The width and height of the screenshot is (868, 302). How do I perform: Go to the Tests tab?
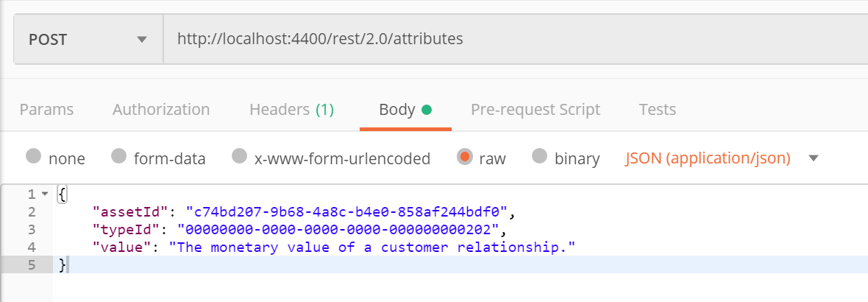coord(657,110)
